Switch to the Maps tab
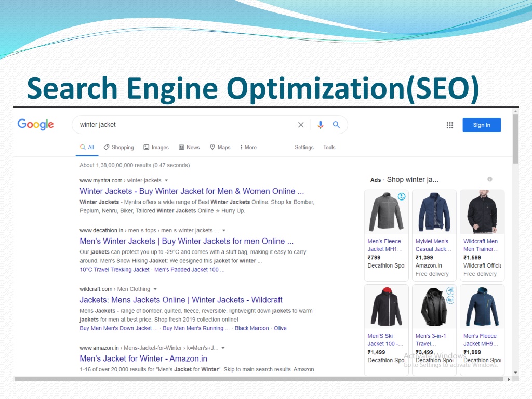The height and width of the screenshot is (399, 532). tap(220, 147)
